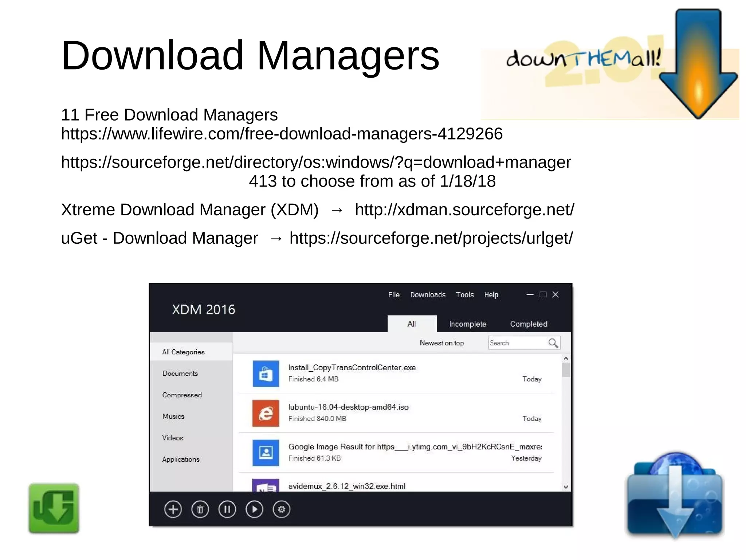This screenshot has width=746, height=560.
Task: Click the Google Image Result picture icon
Action: click(266, 453)
